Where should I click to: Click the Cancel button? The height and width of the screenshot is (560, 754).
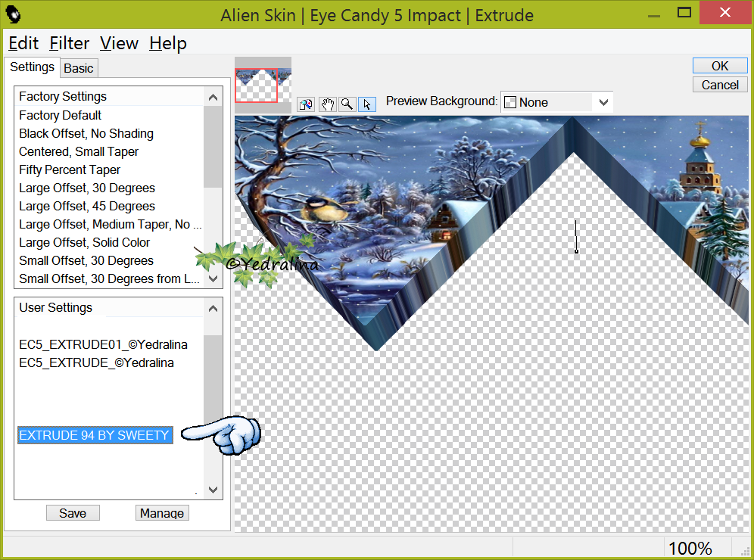click(720, 85)
